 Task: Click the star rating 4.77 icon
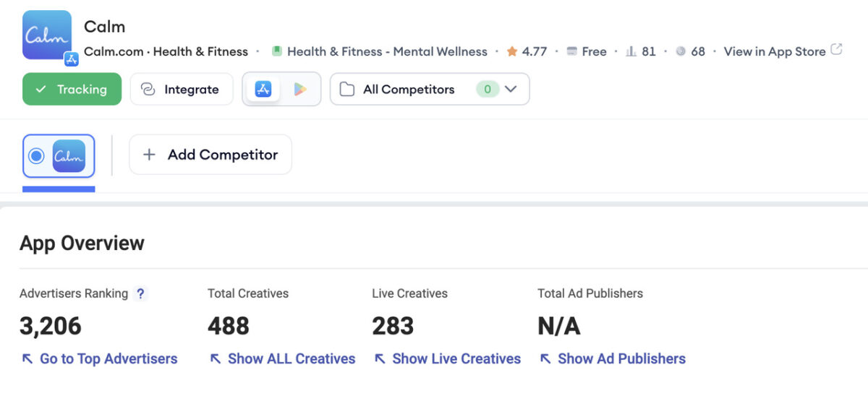click(x=512, y=51)
